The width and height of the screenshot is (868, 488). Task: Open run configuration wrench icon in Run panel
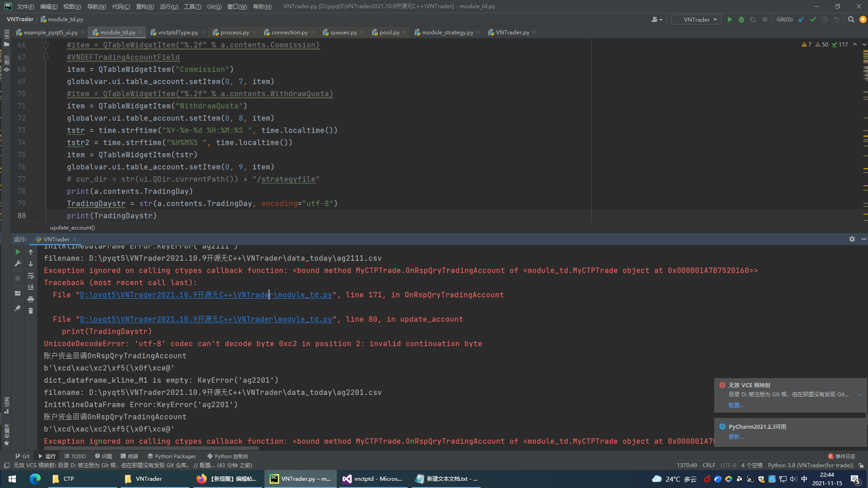18,263
